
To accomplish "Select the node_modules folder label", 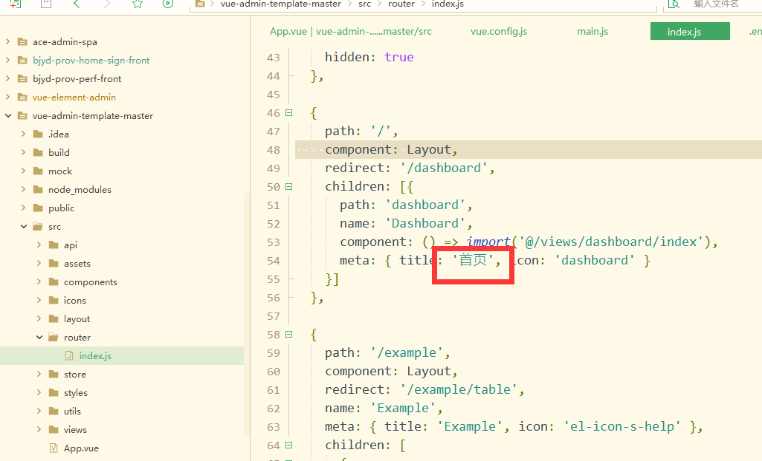I will coord(80,189).
